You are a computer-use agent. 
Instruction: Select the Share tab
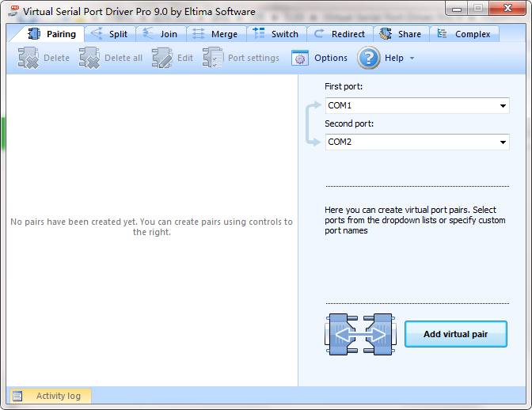(x=401, y=34)
